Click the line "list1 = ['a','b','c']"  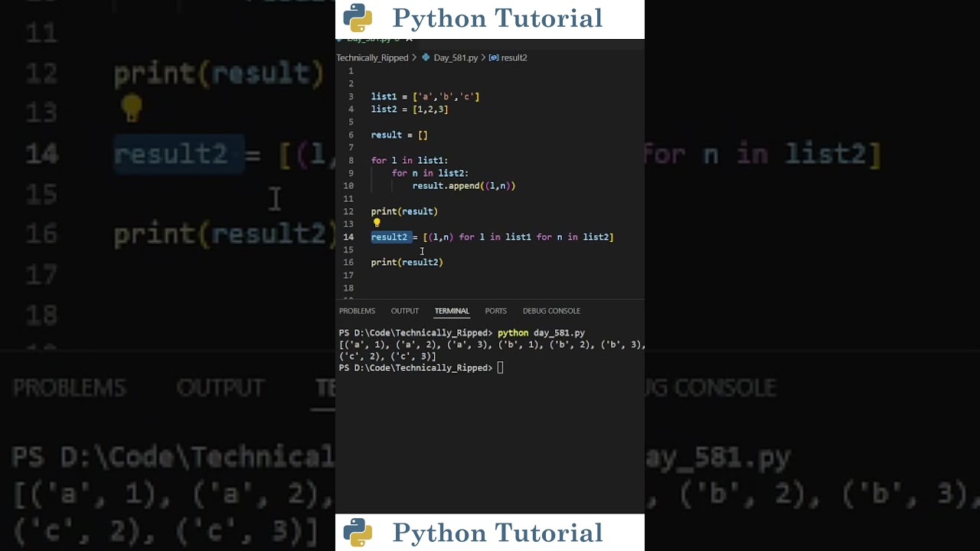425,96
